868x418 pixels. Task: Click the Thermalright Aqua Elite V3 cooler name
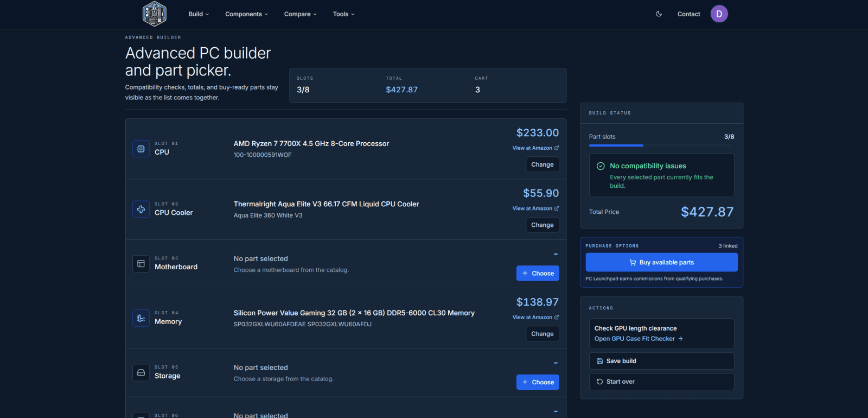[327, 204]
